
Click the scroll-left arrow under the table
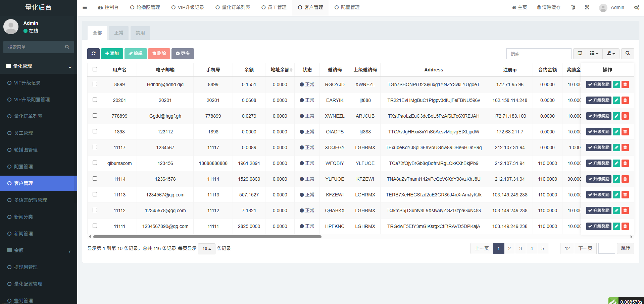click(x=90, y=237)
